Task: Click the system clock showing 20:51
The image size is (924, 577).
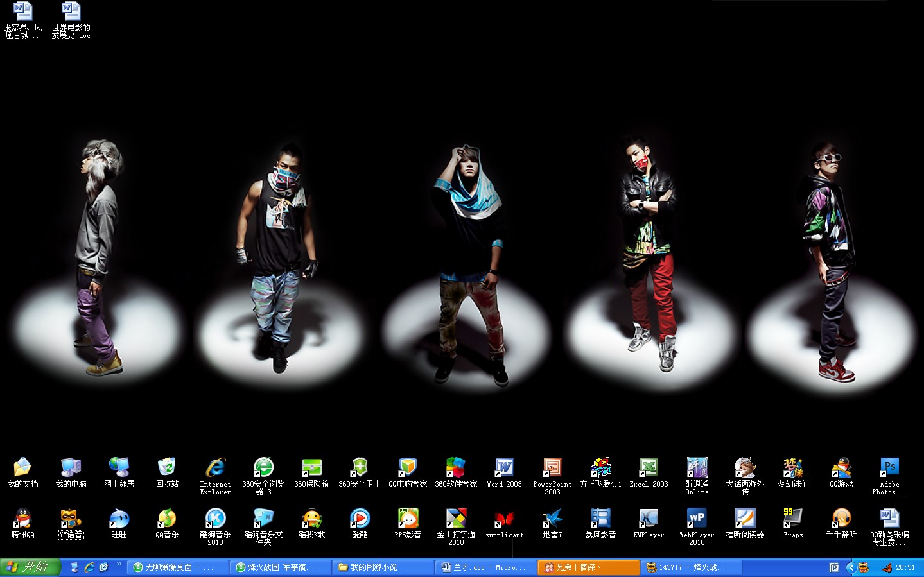Action: tap(905, 567)
